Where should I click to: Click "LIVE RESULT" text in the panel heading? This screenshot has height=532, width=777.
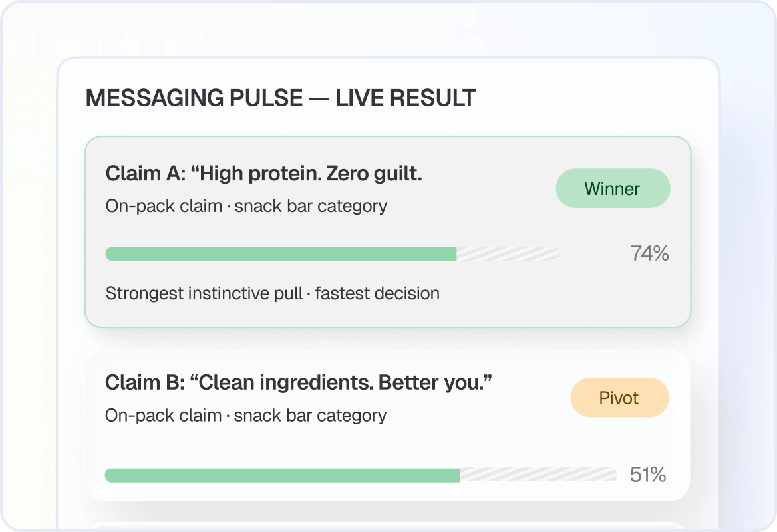[405, 98]
